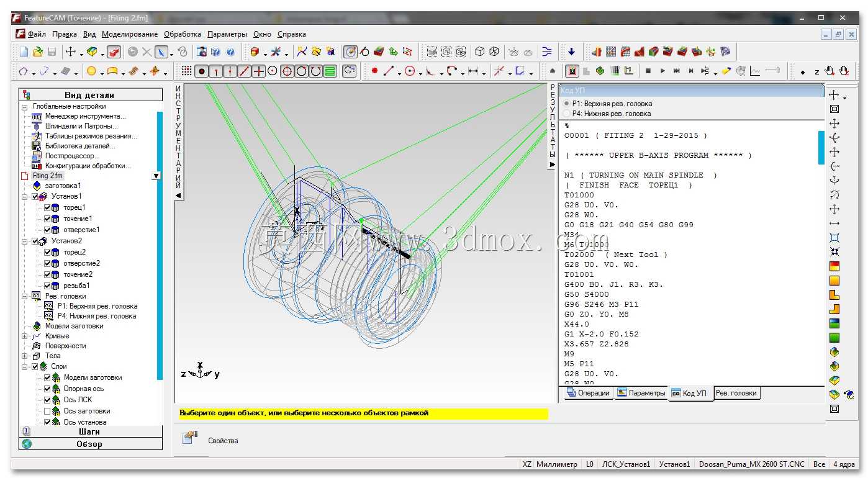Image resolution: width=868 pixels, height=478 pixels.
Task: Open the Fiting 2.fm dropdown arrow
Action: point(156,176)
